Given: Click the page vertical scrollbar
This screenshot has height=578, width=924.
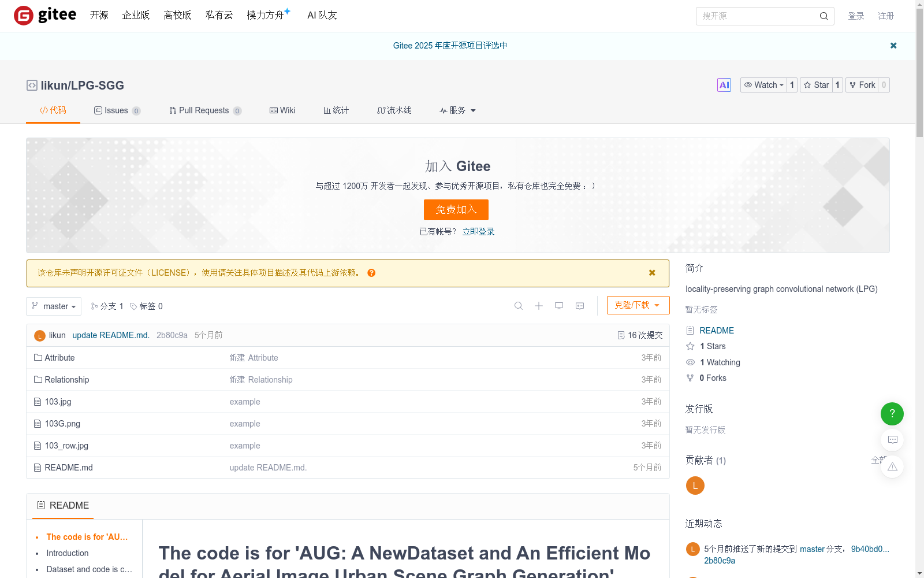Looking at the screenshot, I should pyautogui.click(x=919, y=73).
